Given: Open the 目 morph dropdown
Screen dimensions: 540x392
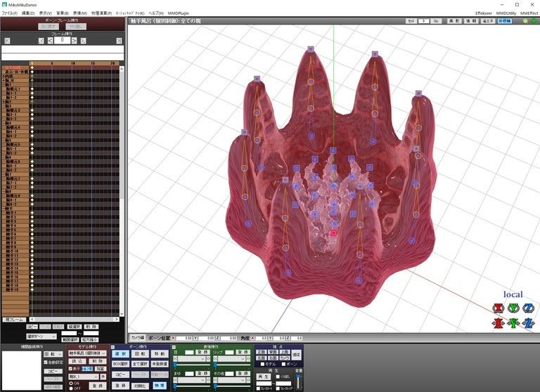Looking at the screenshot, I should tap(192, 359).
